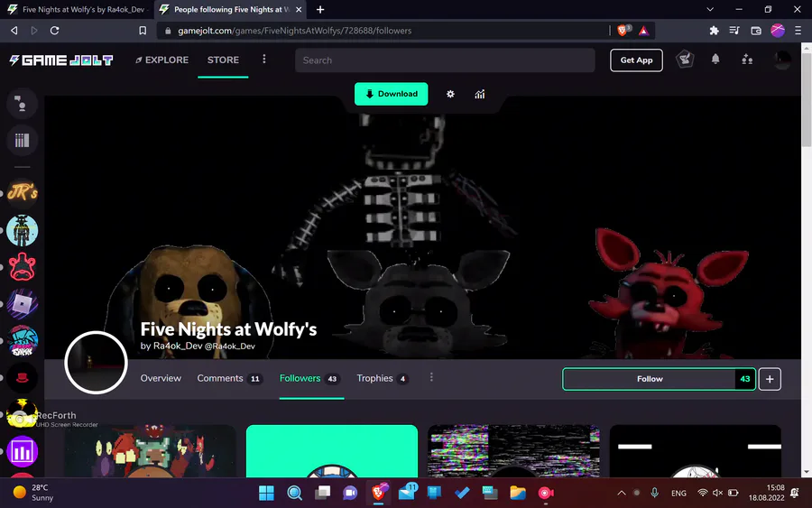Open the Explore page
The width and height of the screenshot is (812, 508).
162,60
